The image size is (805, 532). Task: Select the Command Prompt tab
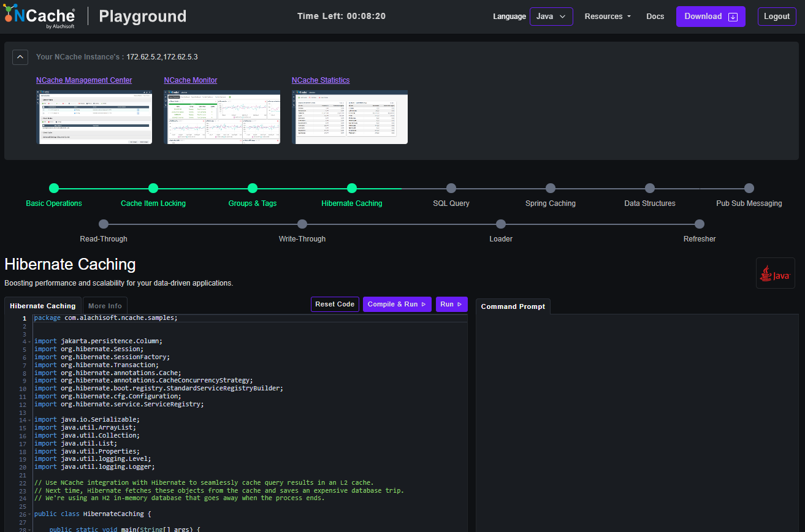pos(513,306)
